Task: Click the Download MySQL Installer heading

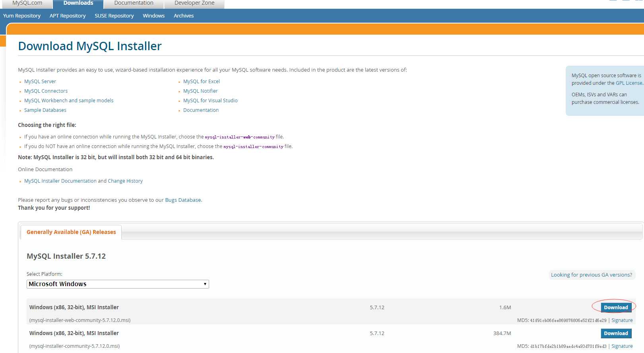Action: (x=90, y=46)
